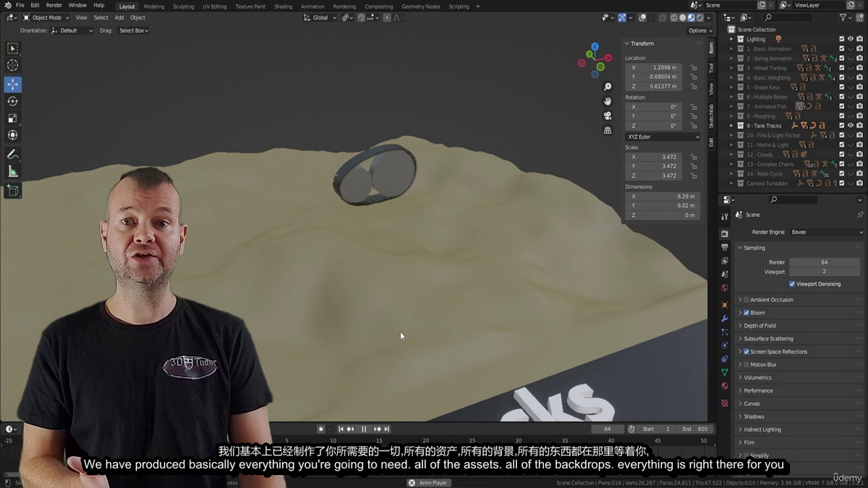Image resolution: width=868 pixels, height=488 pixels.
Task: Open the Material properties tab icon
Action: click(x=725, y=385)
